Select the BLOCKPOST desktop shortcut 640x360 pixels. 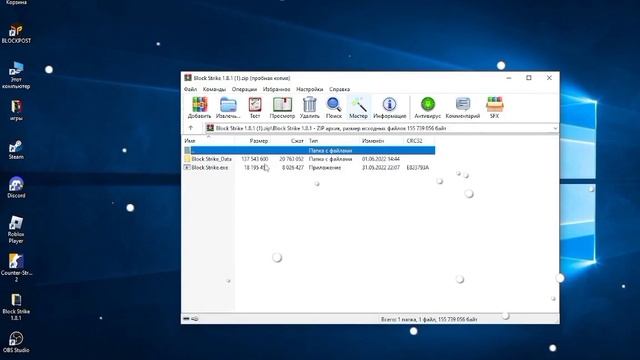[x=16, y=34]
